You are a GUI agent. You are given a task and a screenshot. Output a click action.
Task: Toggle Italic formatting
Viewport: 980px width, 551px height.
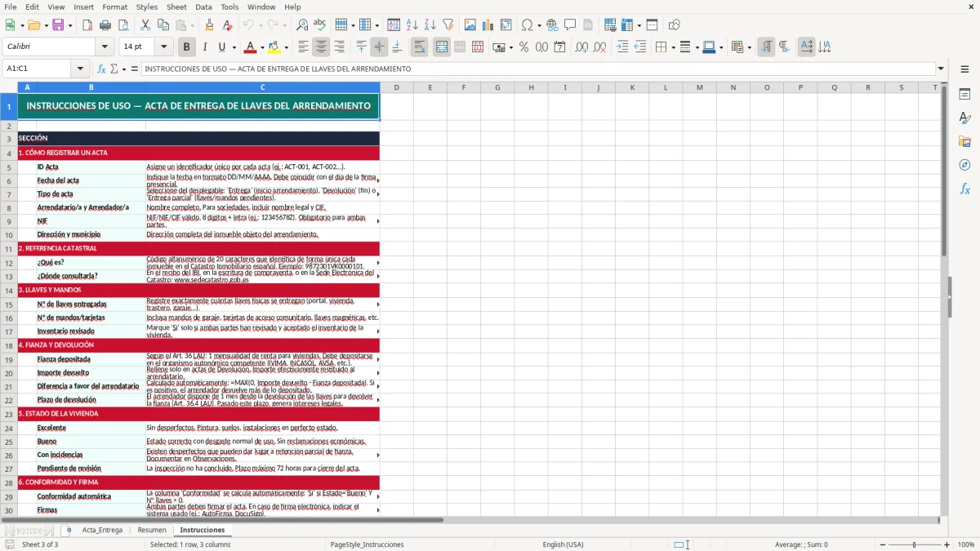(x=204, y=47)
